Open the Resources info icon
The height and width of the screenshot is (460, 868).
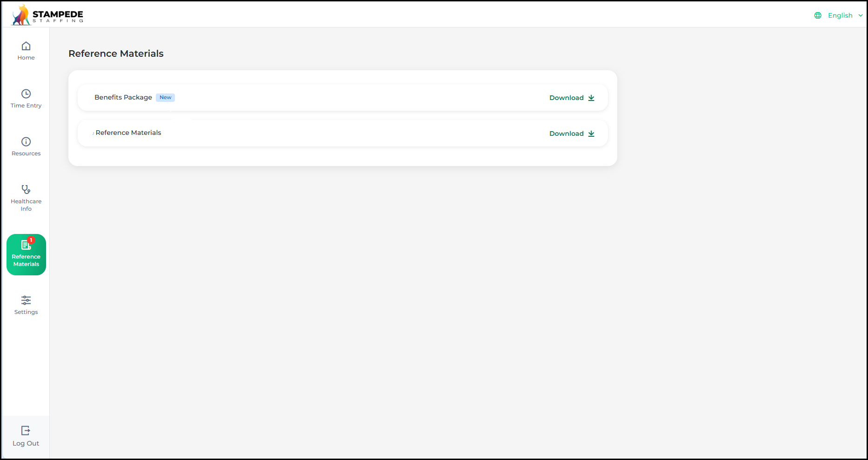[x=26, y=141]
